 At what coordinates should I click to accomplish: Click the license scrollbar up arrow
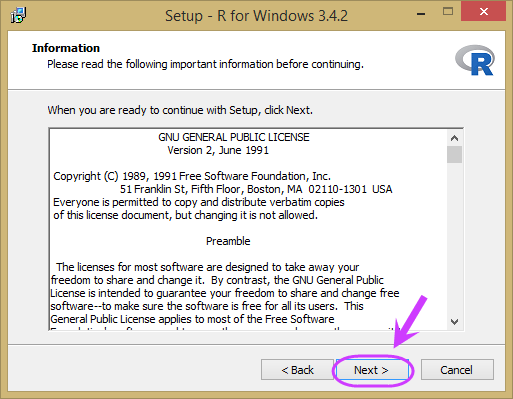[x=454, y=138]
